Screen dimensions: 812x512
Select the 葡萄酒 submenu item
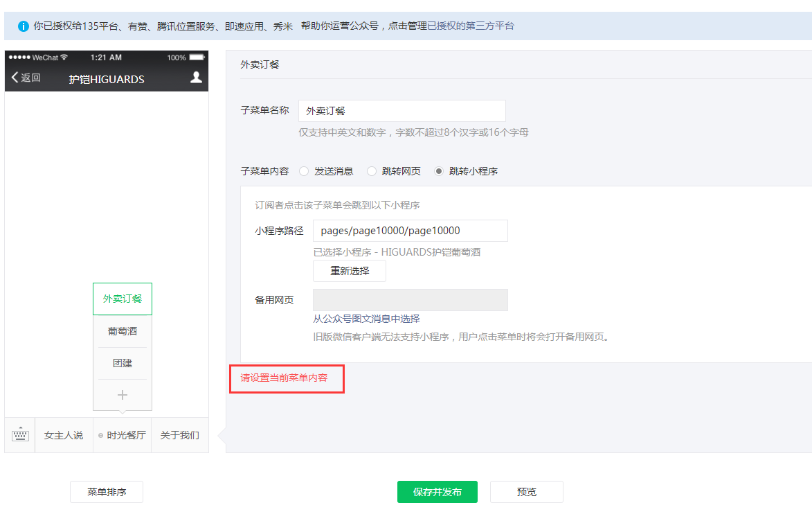[123, 331]
